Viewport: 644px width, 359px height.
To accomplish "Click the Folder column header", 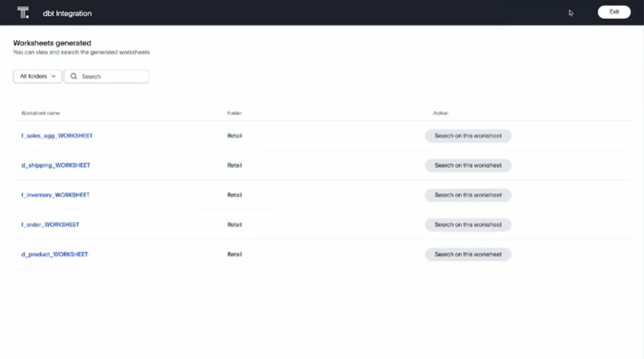I will click(x=235, y=113).
